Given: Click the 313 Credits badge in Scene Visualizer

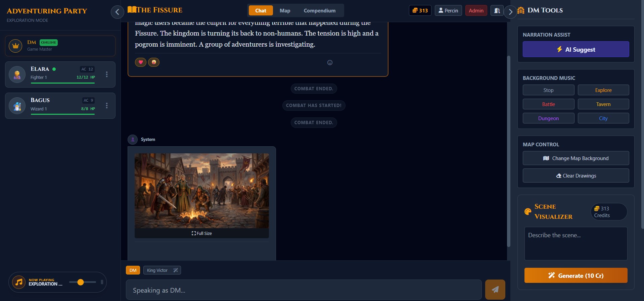Looking at the screenshot, I should pos(609,212).
